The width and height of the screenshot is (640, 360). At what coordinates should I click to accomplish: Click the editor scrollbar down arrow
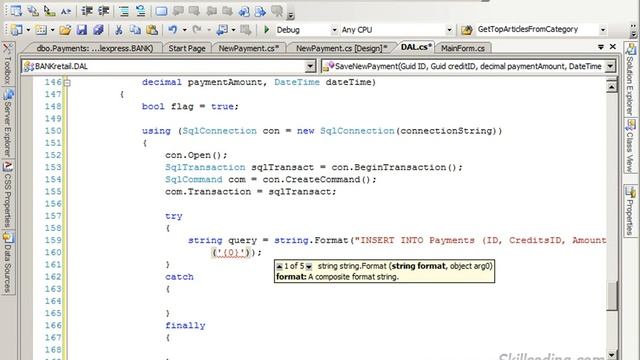click(611, 354)
